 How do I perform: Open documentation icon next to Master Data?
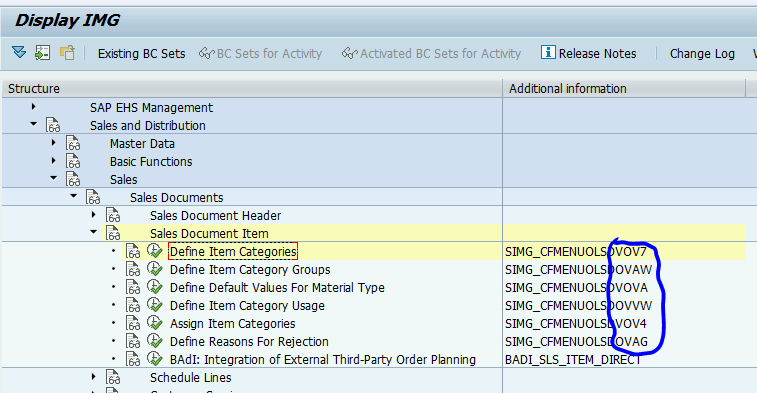coord(73,144)
